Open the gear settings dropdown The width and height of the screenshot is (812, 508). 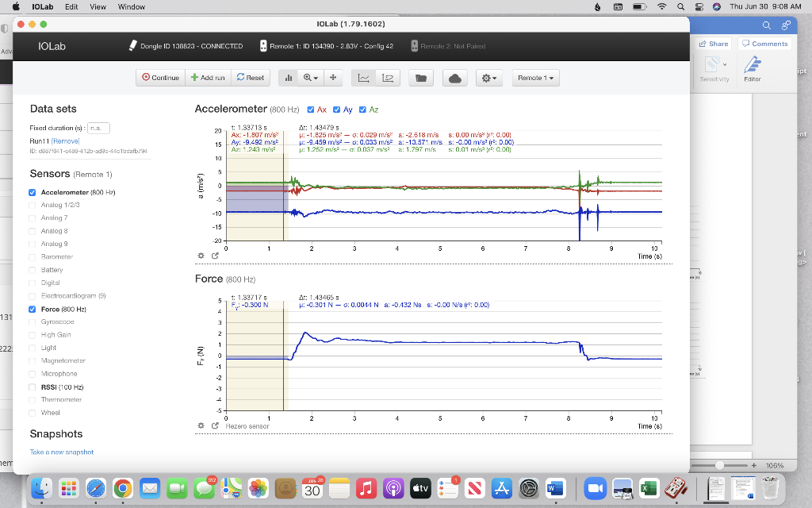click(488, 78)
